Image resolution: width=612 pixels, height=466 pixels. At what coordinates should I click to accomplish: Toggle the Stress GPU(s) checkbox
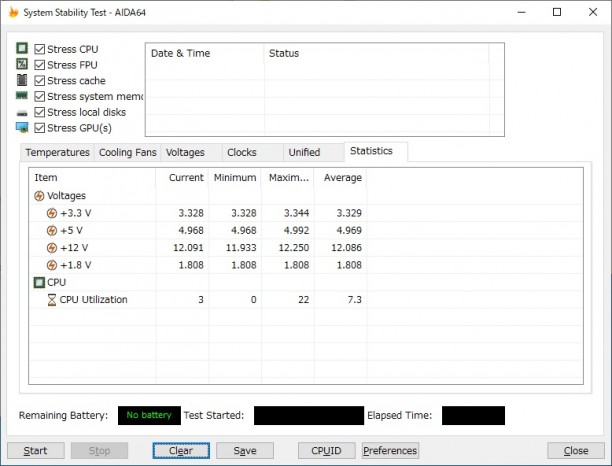[x=40, y=128]
